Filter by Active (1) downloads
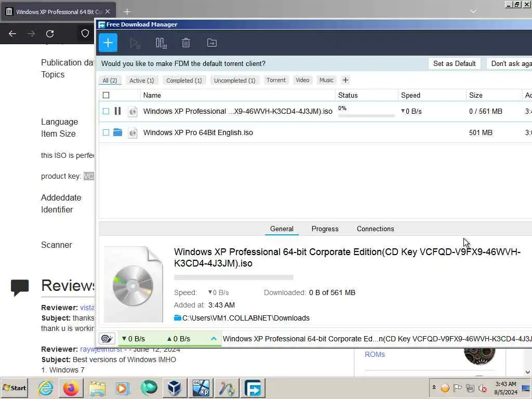Image resolution: width=532 pixels, height=399 pixels. pos(142,81)
